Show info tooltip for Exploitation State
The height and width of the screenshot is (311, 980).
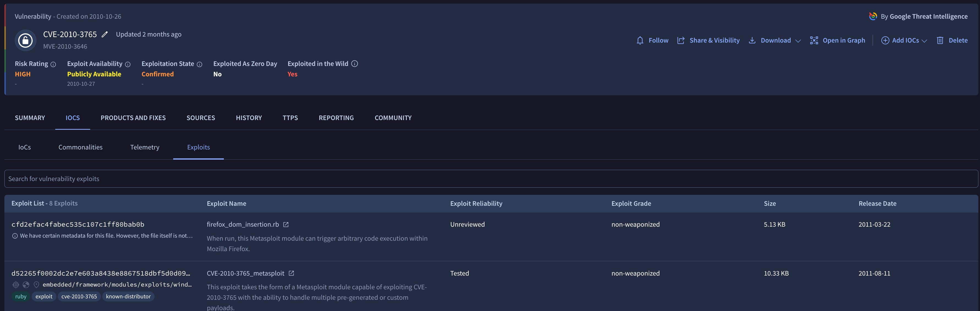pos(199,64)
